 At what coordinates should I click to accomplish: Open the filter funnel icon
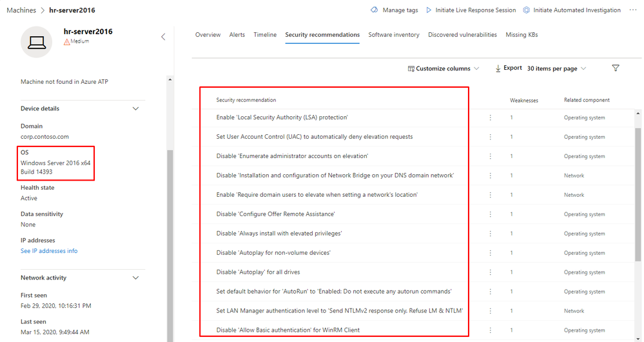(615, 68)
